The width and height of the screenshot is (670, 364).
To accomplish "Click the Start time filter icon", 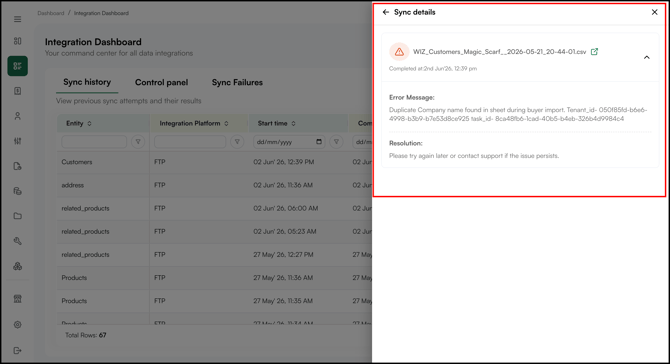I will (x=336, y=141).
